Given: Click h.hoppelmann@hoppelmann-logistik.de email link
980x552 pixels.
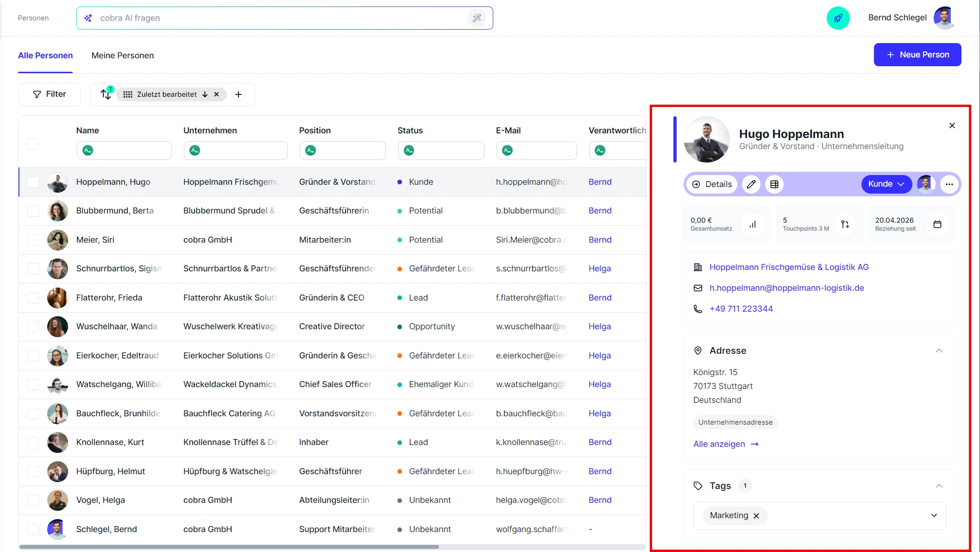Looking at the screenshot, I should coord(787,288).
